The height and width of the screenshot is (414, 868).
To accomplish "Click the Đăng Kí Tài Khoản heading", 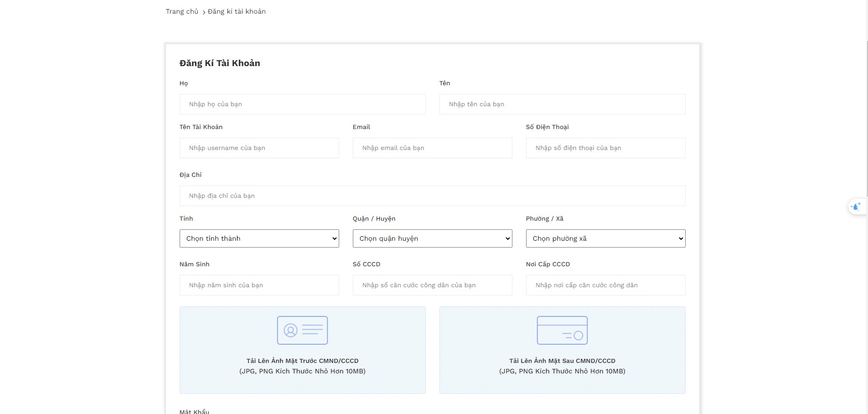I will click(x=220, y=63).
